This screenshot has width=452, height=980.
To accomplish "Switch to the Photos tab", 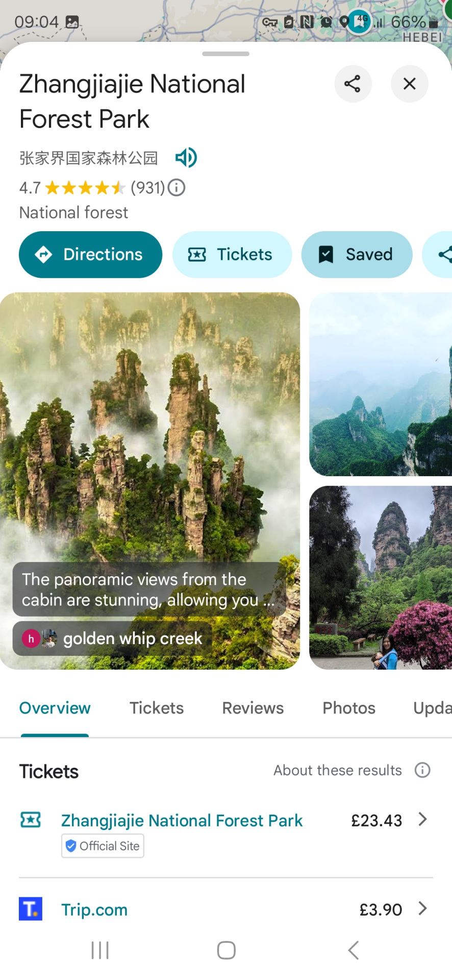I will click(x=349, y=708).
